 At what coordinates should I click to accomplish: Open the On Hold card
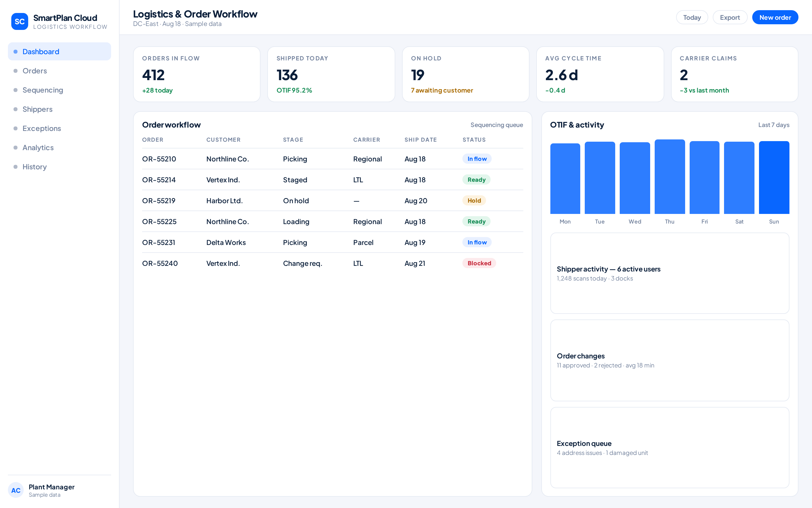coord(466,74)
